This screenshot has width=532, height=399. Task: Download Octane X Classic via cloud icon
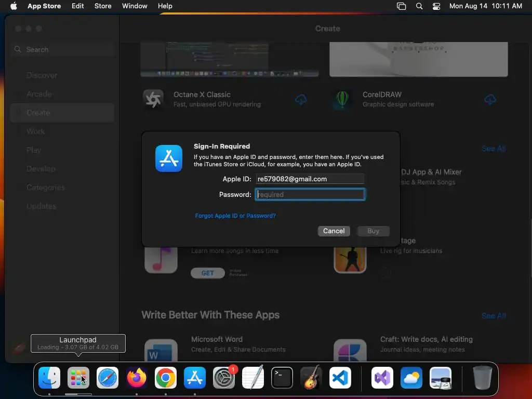301,99
